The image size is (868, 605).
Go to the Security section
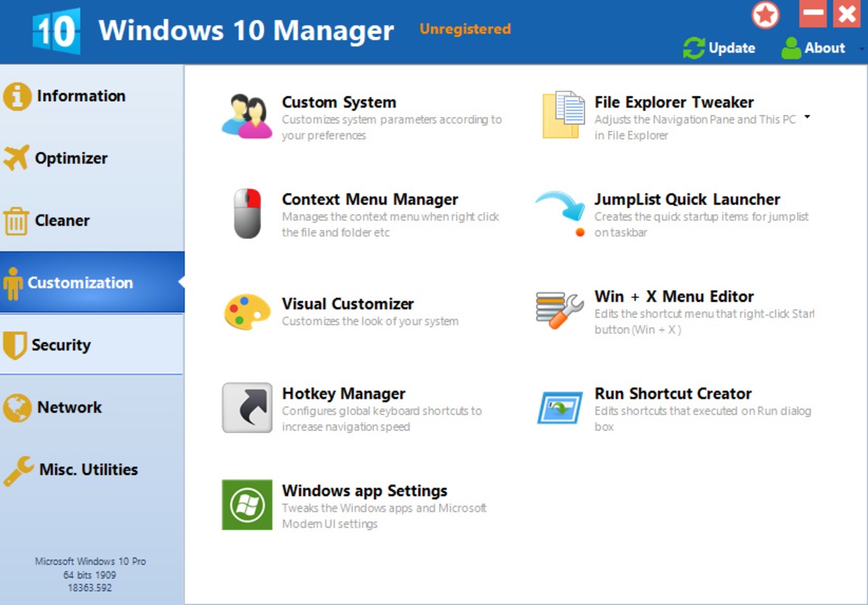[60, 345]
